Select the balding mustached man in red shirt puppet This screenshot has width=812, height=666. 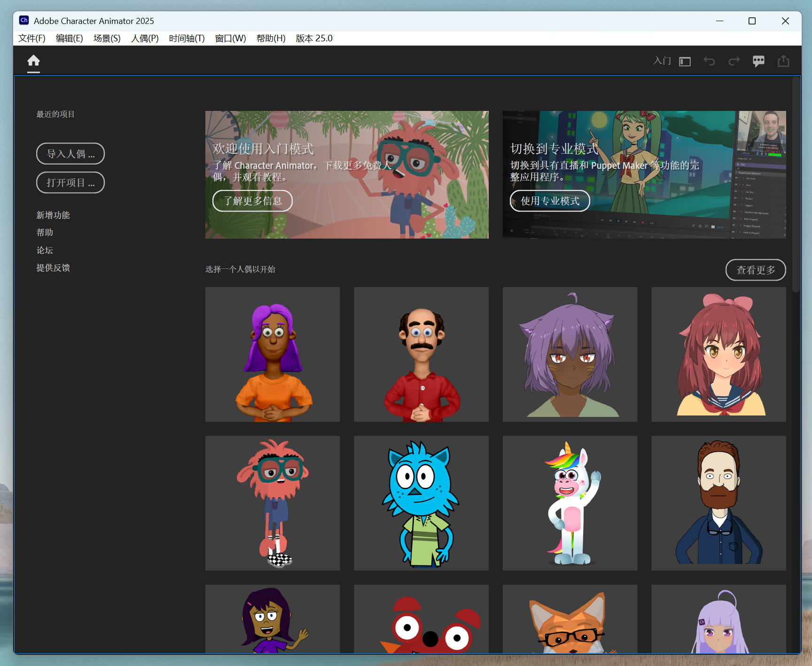tap(421, 354)
